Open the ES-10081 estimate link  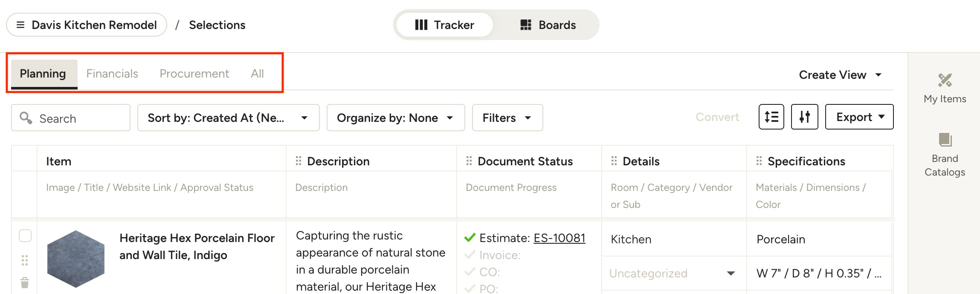coord(559,238)
